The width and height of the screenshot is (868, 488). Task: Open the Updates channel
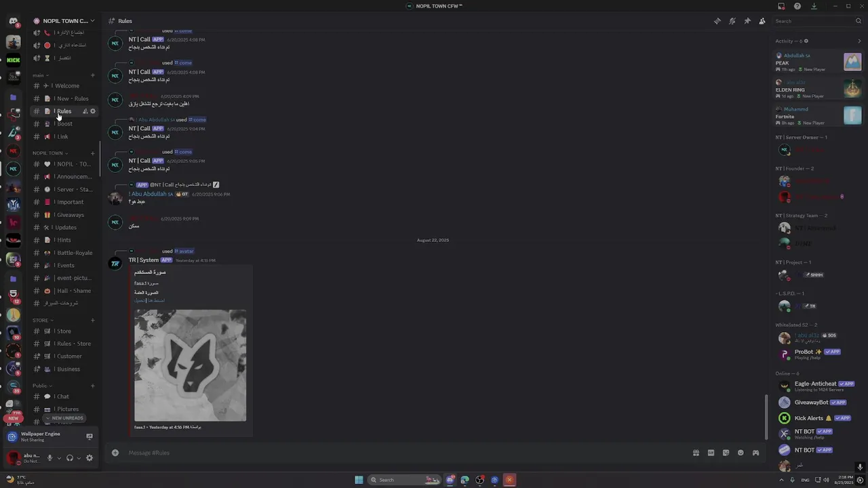pos(65,228)
